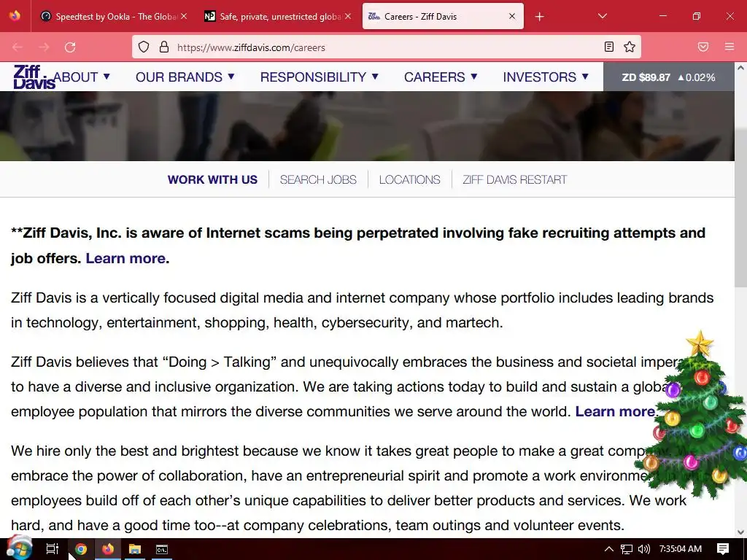Click the hero banner image
Image resolution: width=747 pixels, height=560 pixels.
pyautogui.click(x=367, y=126)
